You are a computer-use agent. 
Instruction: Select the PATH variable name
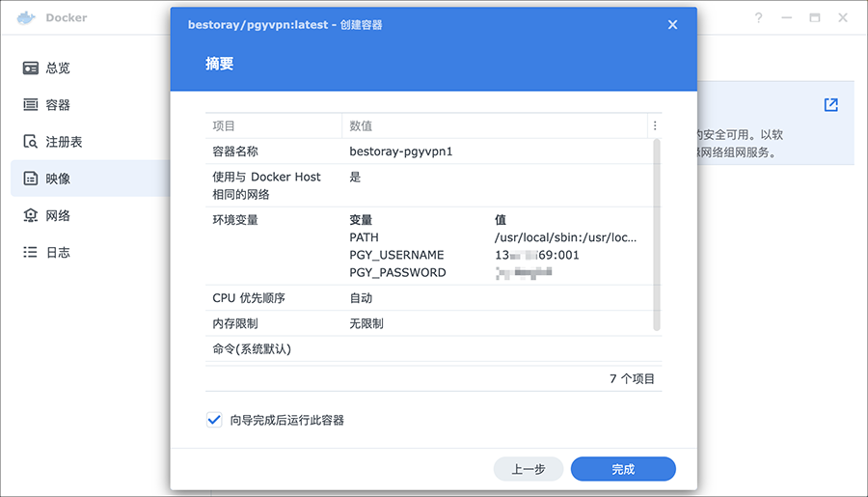364,237
